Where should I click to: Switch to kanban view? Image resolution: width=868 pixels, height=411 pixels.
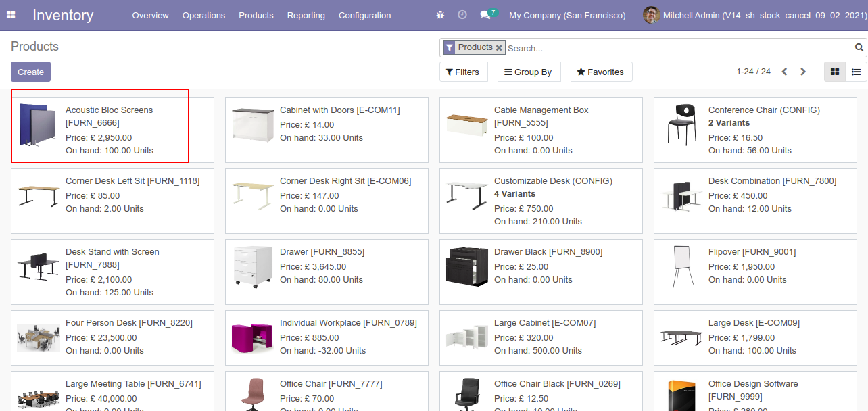click(x=835, y=72)
